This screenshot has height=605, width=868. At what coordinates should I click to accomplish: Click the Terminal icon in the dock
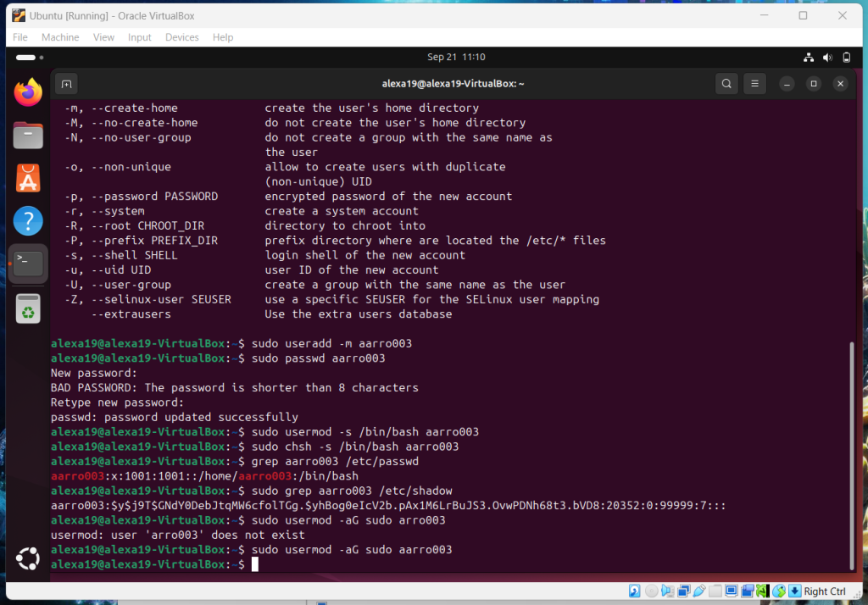click(x=28, y=264)
